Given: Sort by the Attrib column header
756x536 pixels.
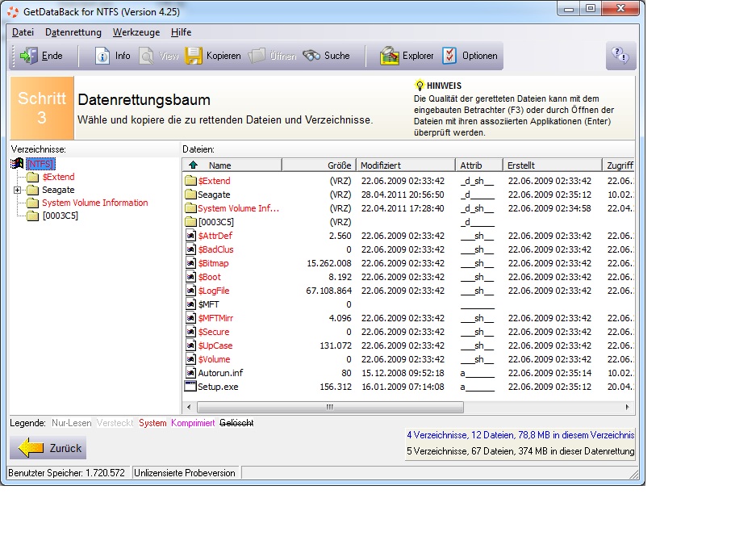Looking at the screenshot, I should point(478,165).
